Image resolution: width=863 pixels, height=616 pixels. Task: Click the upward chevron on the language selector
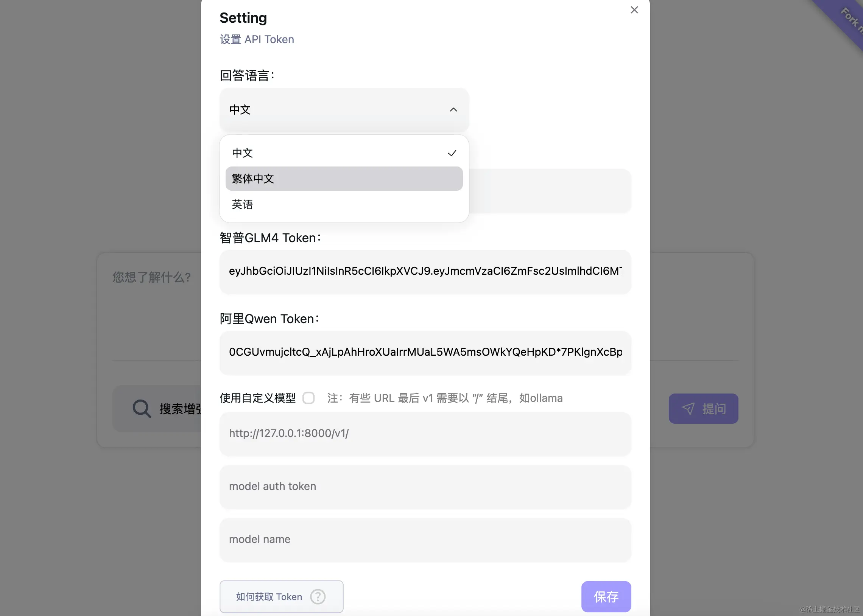tap(453, 110)
